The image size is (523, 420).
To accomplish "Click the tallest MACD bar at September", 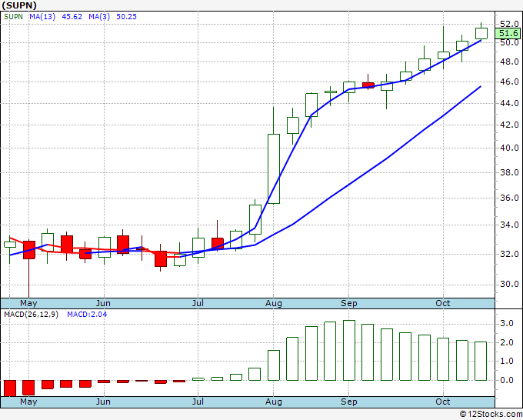I will (349, 350).
